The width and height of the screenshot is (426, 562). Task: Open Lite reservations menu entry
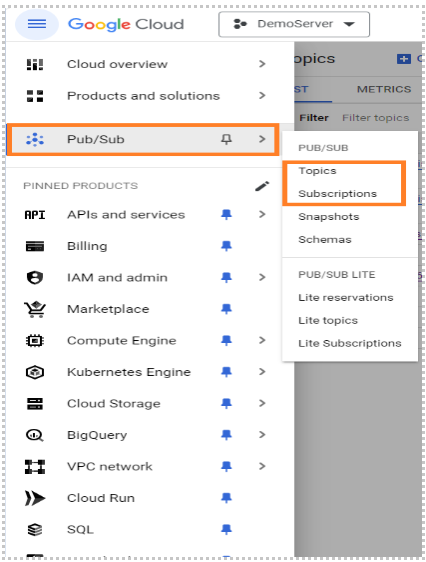point(346,297)
